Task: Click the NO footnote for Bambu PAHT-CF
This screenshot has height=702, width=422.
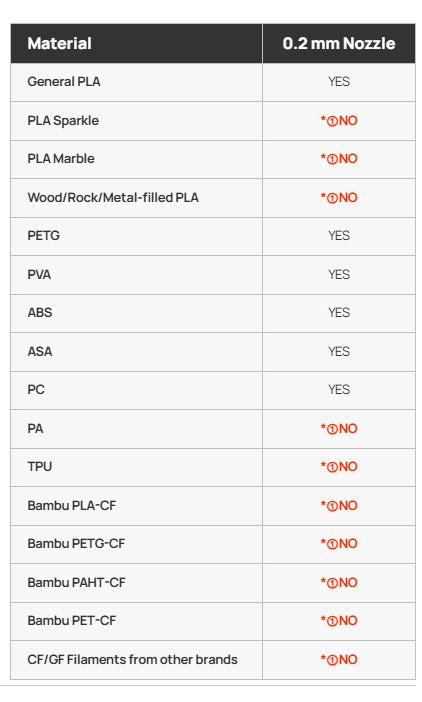Action: click(339, 582)
